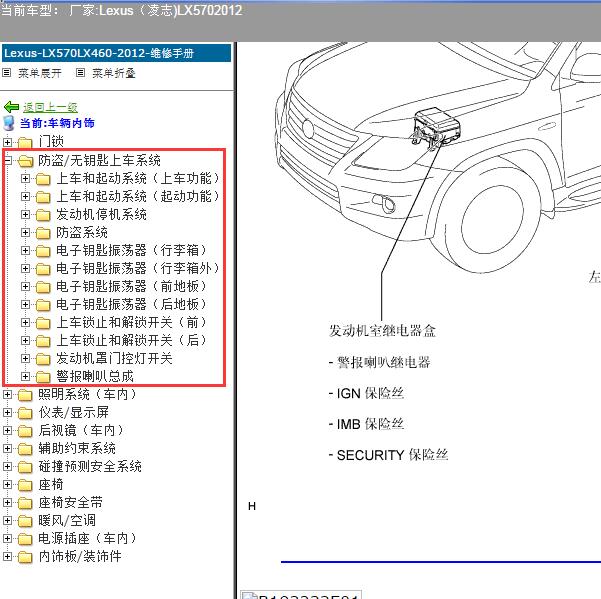601x599 pixels.
Task: Click the open 防盗/无钥匙上车系统 folder icon
Action: pos(25,161)
